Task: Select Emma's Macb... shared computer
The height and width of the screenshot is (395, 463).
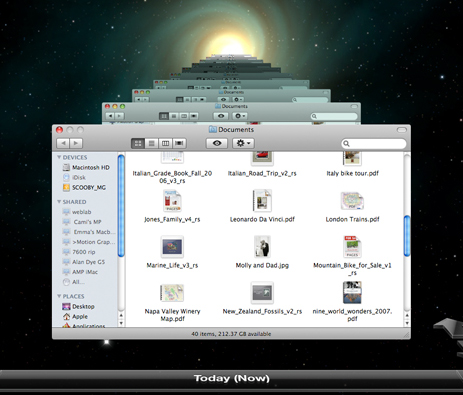Action: click(89, 232)
